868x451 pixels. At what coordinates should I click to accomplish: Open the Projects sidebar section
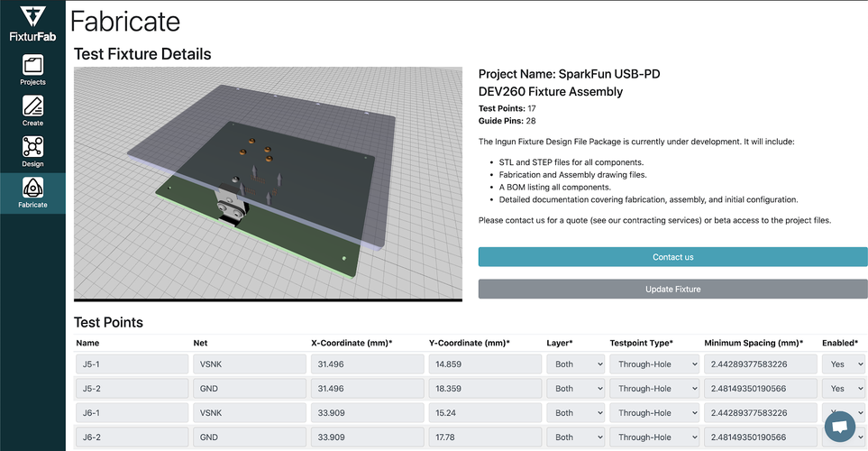(x=32, y=69)
